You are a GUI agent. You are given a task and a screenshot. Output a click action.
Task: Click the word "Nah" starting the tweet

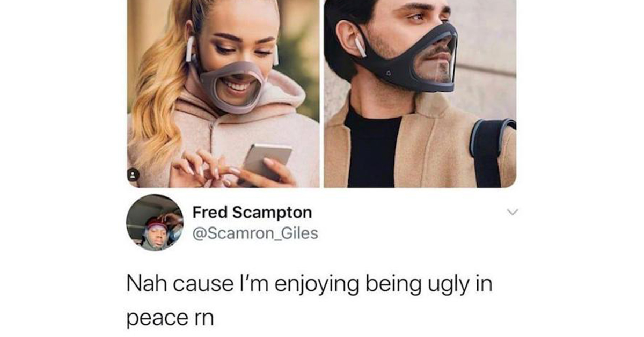click(x=143, y=284)
